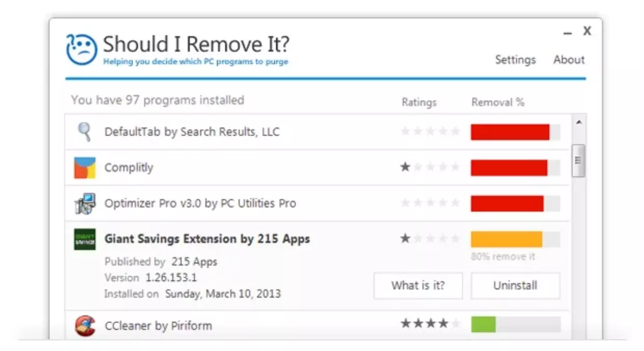The width and height of the screenshot is (644, 351).
Task: Click the Complitly star rating
Action: (x=430, y=167)
